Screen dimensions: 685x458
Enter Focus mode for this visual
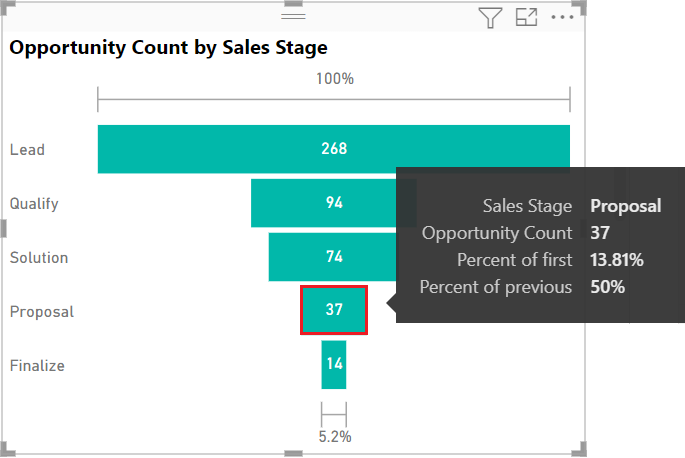click(x=526, y=17)
